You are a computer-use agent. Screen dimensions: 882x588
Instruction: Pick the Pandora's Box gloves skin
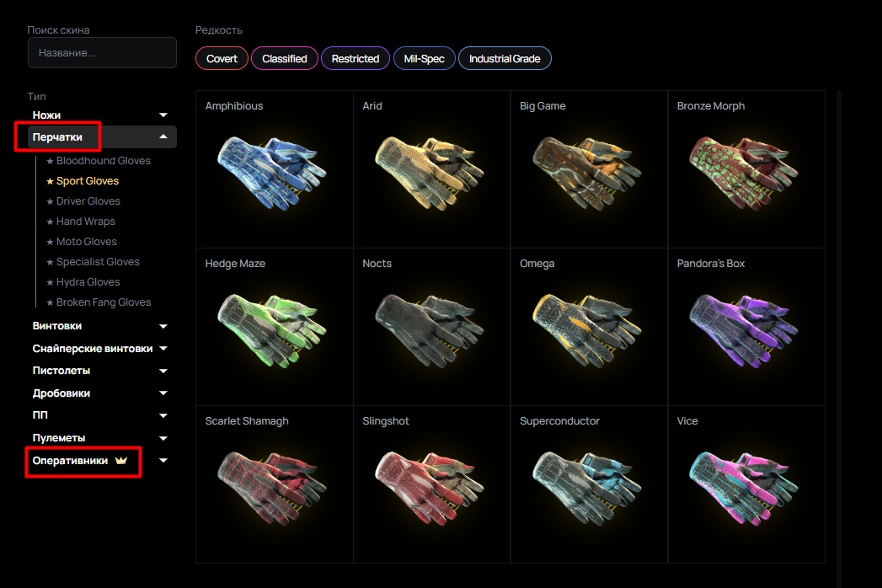click(x=746, y=327)
